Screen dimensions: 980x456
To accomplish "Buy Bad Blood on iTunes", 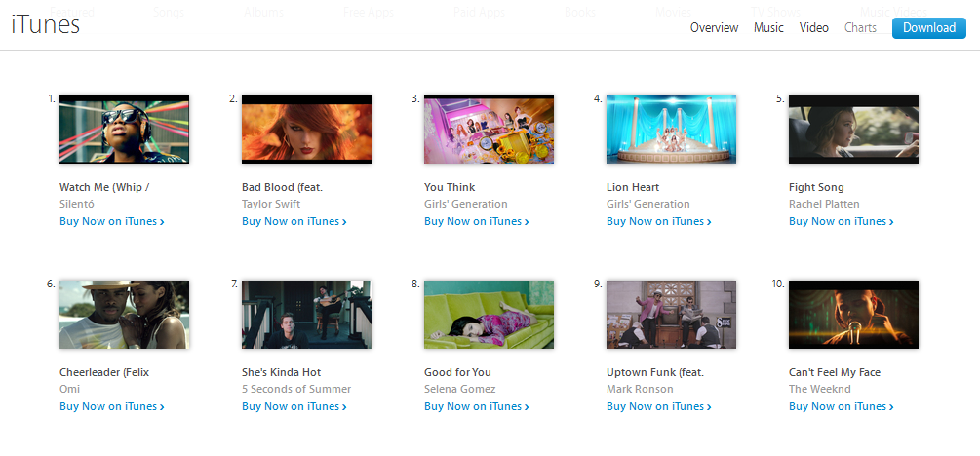I will tap(294, 221).
